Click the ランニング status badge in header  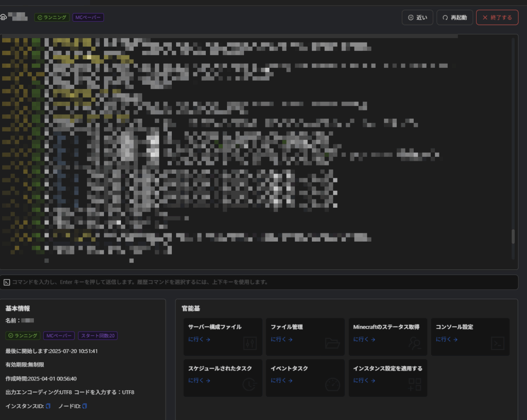coord(52,17)
